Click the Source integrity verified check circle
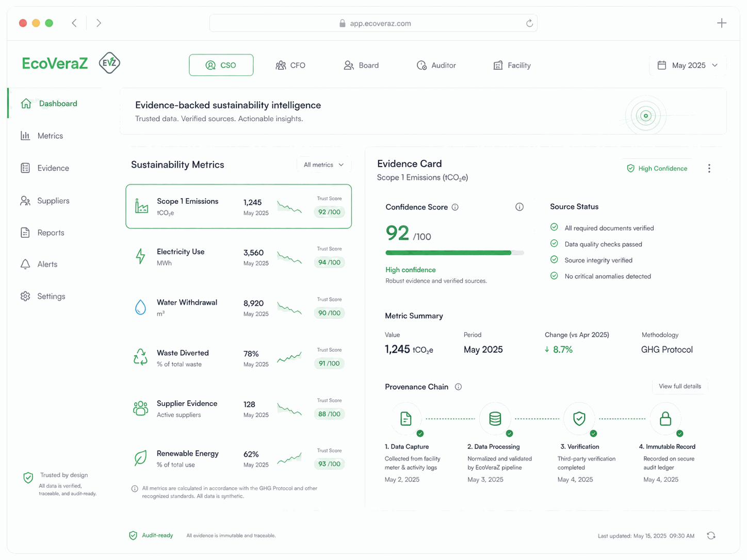 click(x=554, y=259)
